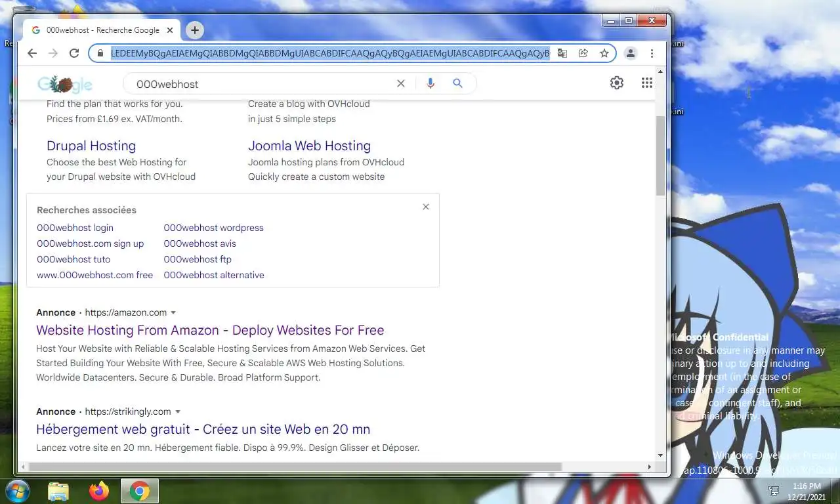Reload the current page
Screen dimensions: 840x504
pos(74,53)
